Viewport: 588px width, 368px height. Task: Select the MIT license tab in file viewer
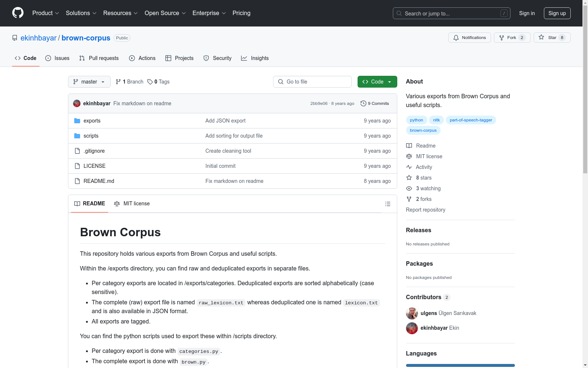tap(132, 204)
